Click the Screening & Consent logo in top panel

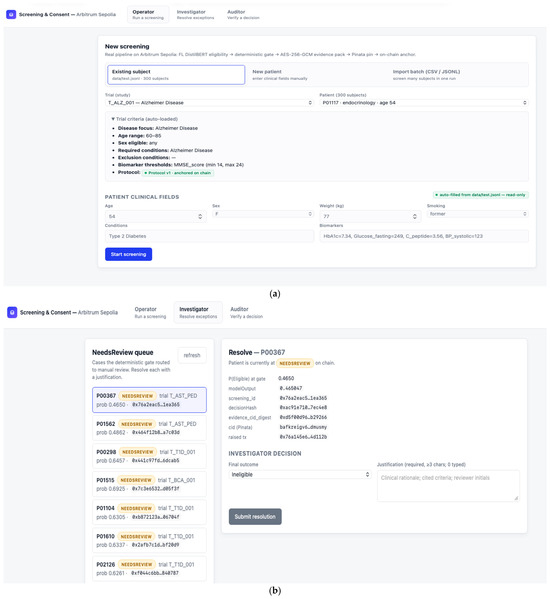tap(11, 15)
